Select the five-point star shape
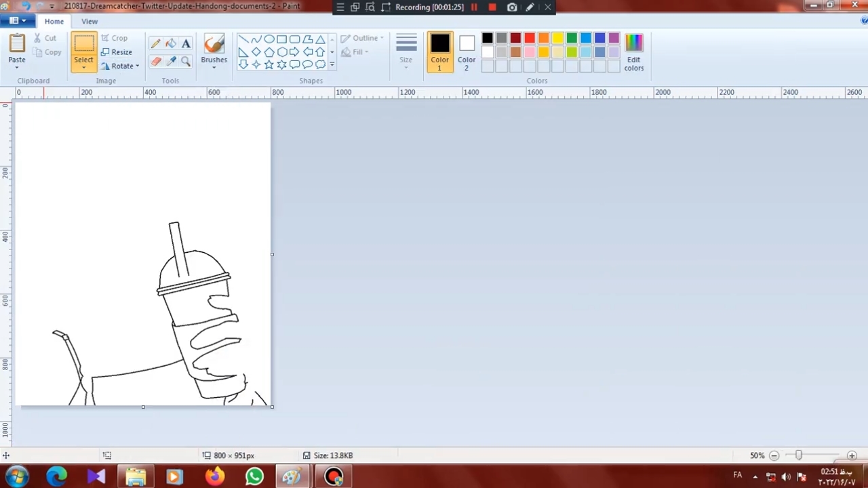This screenshot has width=868, height=488. coord(269,64)
